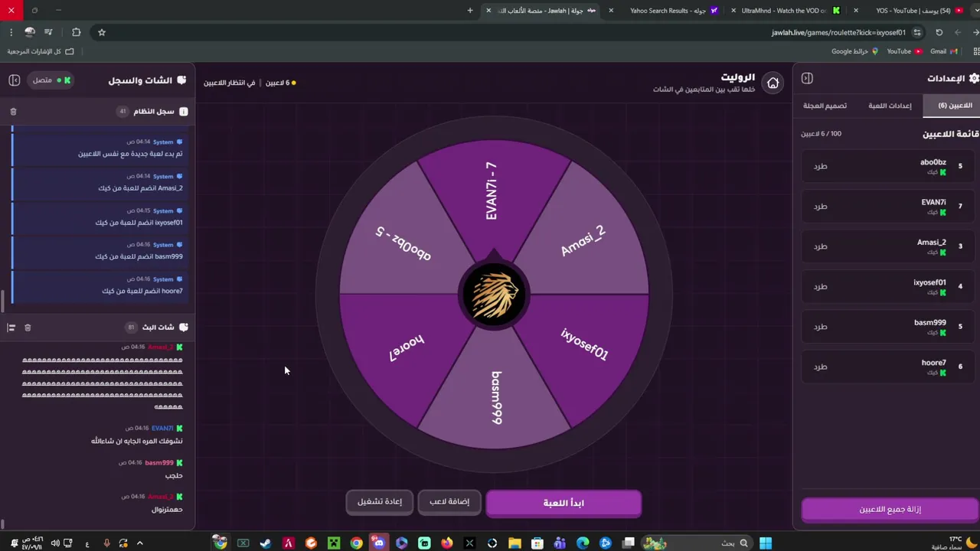Screen dimensions: 980x551
Task: Open the Windows Start menu
Action: (766, 543)
